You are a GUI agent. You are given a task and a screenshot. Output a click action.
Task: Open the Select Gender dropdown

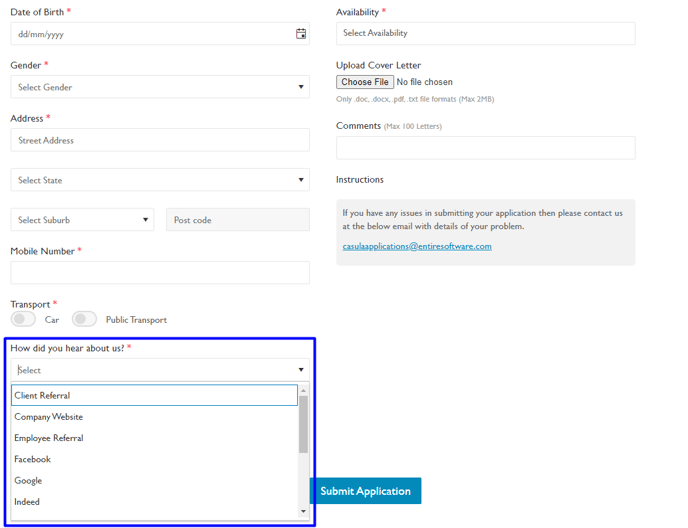click(160, 87)
